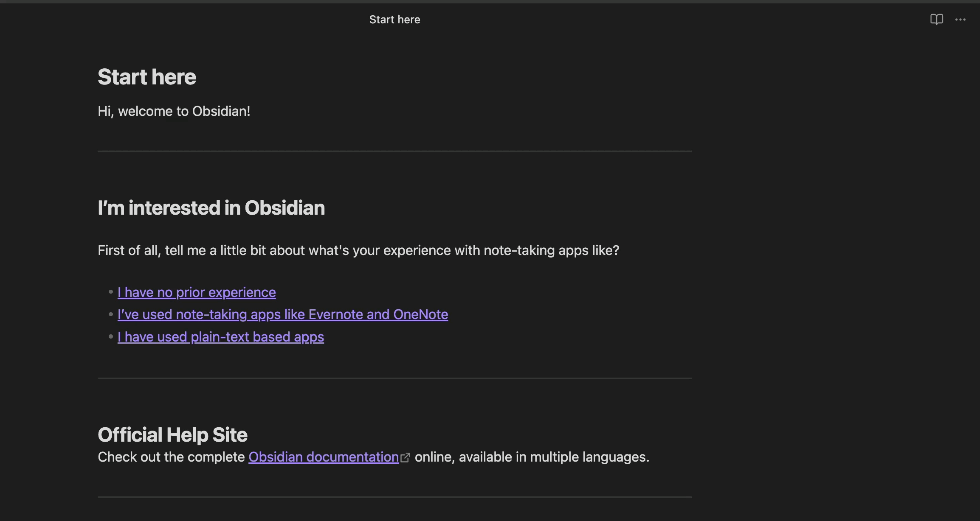This screenshot has width=980, height=521.
Task: Visit the Obsidian documentation link
Action: tap(324, 457)
